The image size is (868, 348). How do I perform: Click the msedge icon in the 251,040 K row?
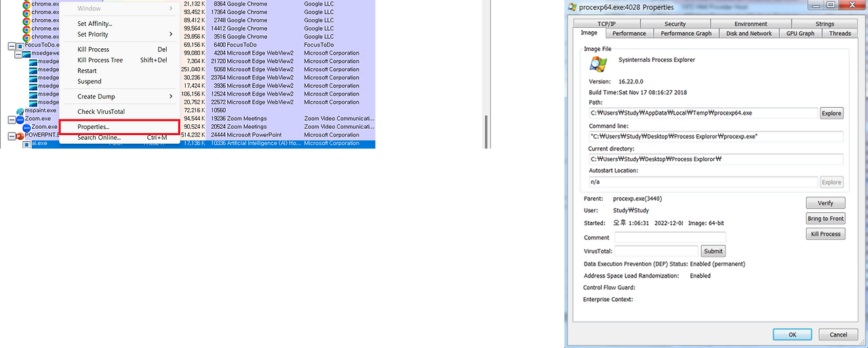tap(33, 70)
